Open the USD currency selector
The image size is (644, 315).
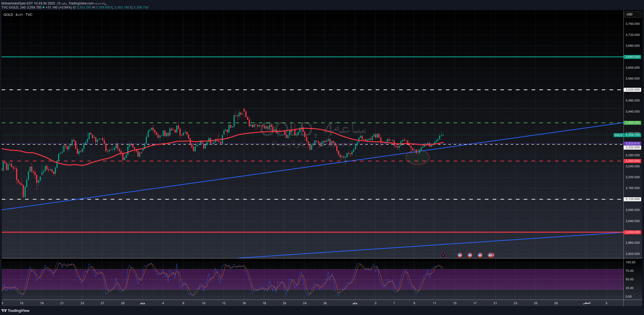click(632, 14)
